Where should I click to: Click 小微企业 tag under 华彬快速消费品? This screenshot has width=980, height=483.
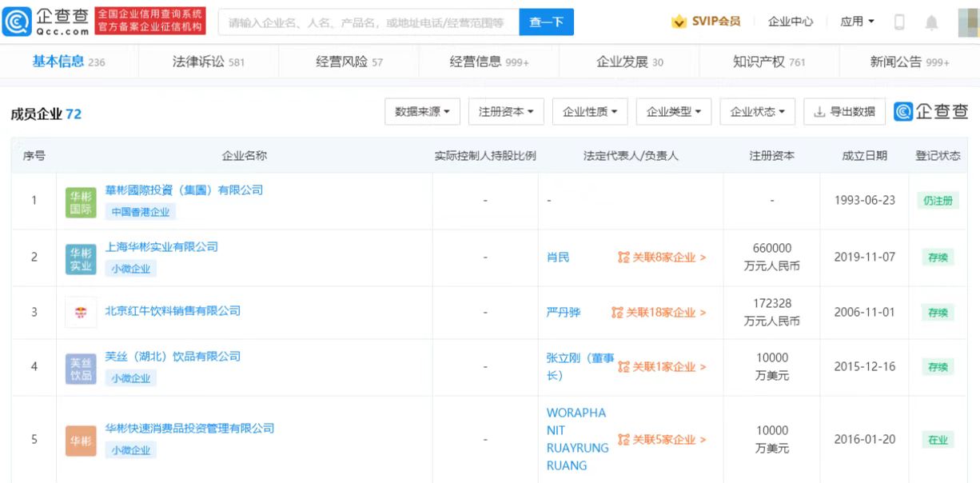point(131,450)
